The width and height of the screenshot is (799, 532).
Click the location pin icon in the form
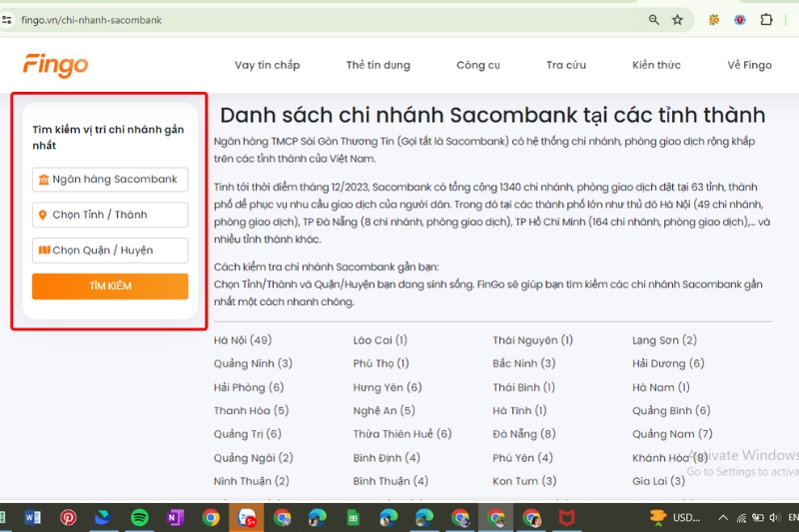[43, 215]
